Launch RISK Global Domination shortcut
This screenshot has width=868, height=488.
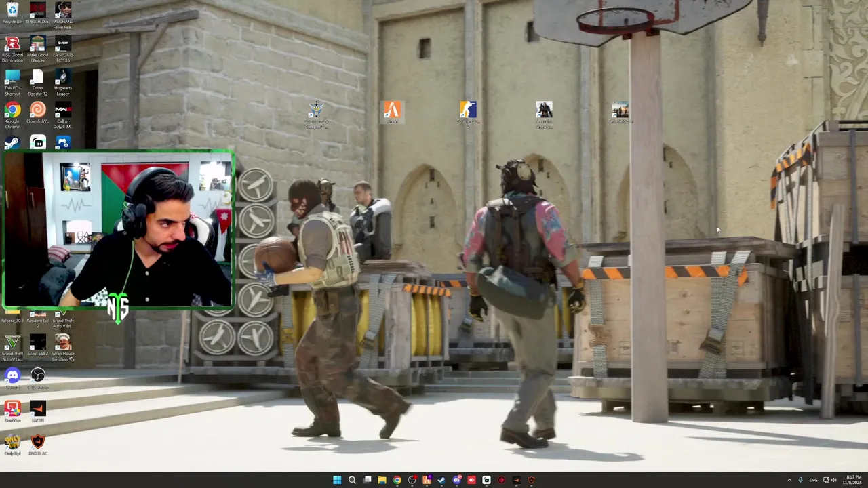[12, 49]
